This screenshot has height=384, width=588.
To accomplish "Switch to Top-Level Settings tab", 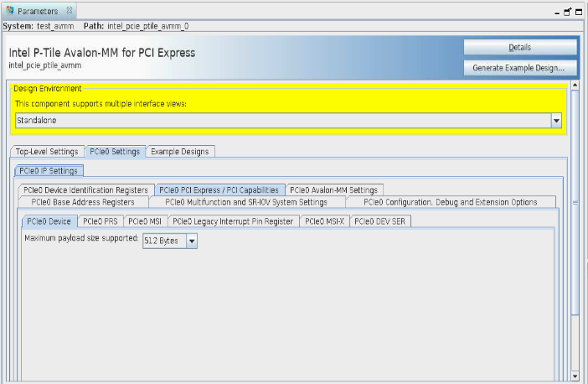I will click(x=47, y=152).
